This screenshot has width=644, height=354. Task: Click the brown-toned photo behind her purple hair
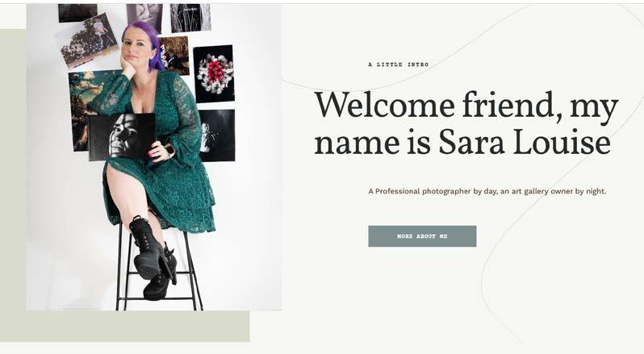point(174,56)
